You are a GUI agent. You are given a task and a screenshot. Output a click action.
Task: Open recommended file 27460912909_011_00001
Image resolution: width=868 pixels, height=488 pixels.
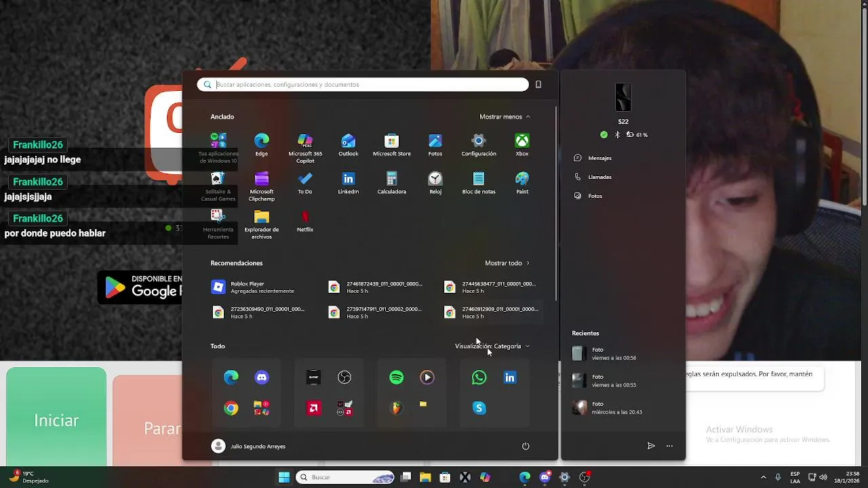click(x=492, y=312)
